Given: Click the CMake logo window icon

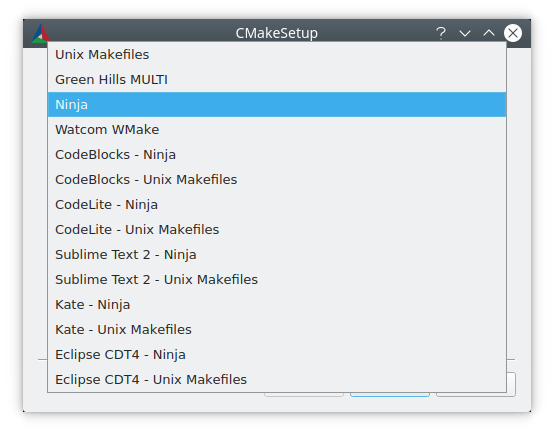Looking at the screenshot, I should tap(40, 33).
